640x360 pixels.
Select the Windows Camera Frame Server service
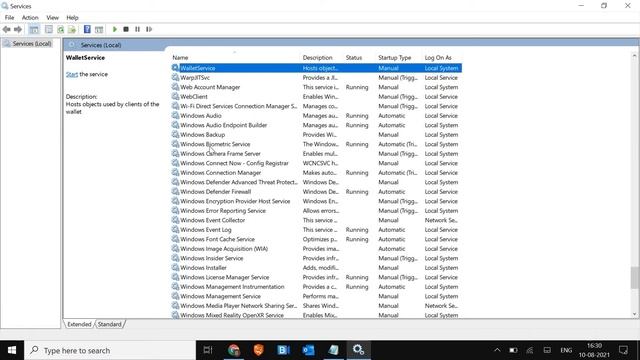tap(316, 153)
